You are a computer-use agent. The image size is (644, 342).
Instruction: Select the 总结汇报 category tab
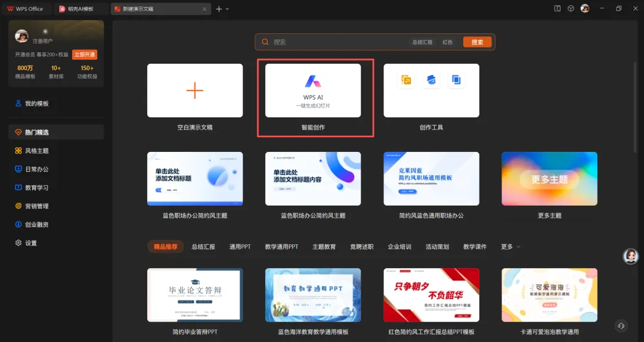(x=203, y=247)
